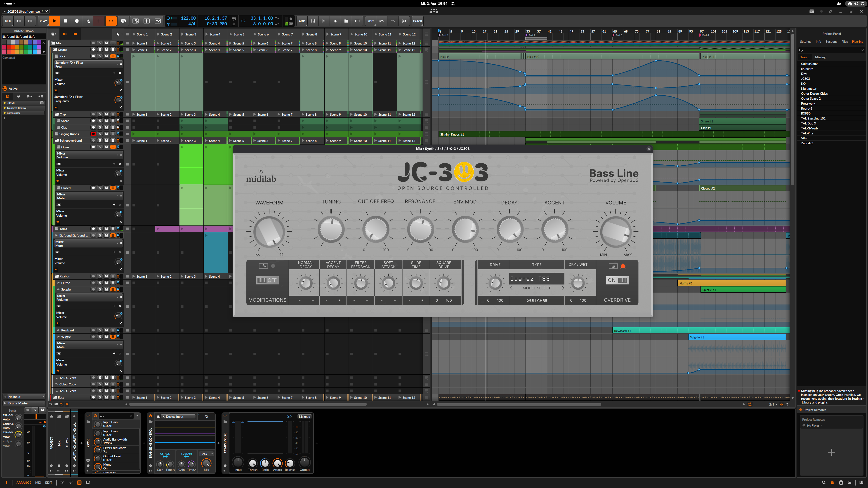Viewport: 868px width, 488px height.
Task: Click the Part 3 cue marker in timeline
Action: point(617,35)
